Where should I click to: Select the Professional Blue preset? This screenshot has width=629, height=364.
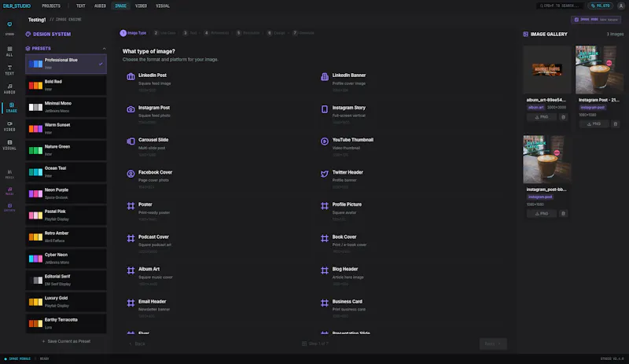[66, 64]
